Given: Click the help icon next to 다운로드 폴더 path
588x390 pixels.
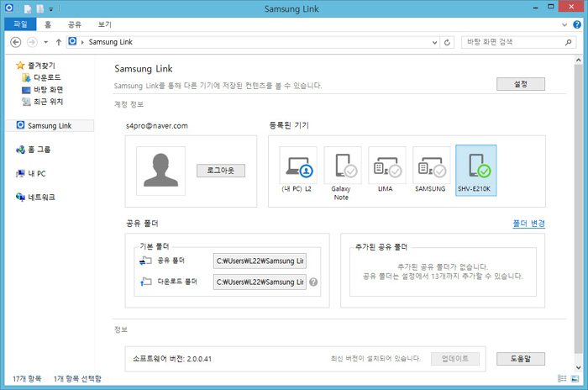Looking at the screenshot, I should click(x=313, y=282).
